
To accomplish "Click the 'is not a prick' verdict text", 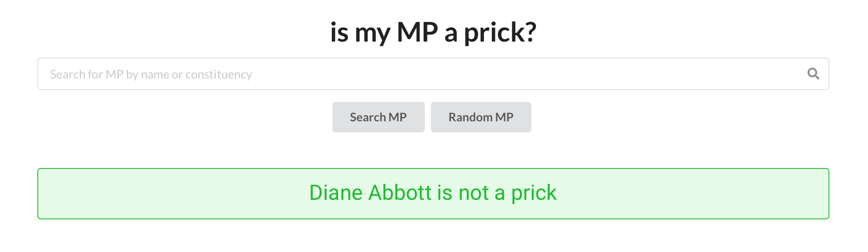I will (497, 193).
